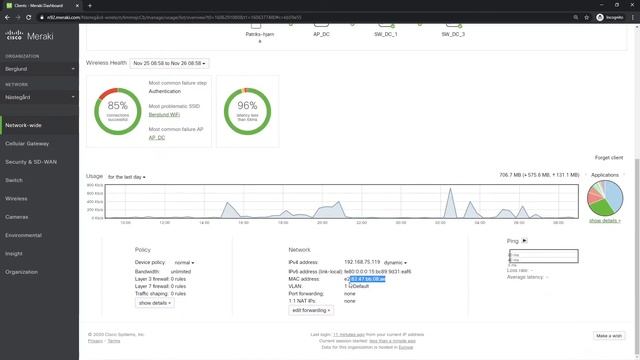Change usage period 'for the last day'
Image resolution: width=640 pixels, height=360 pixels.
127,177
